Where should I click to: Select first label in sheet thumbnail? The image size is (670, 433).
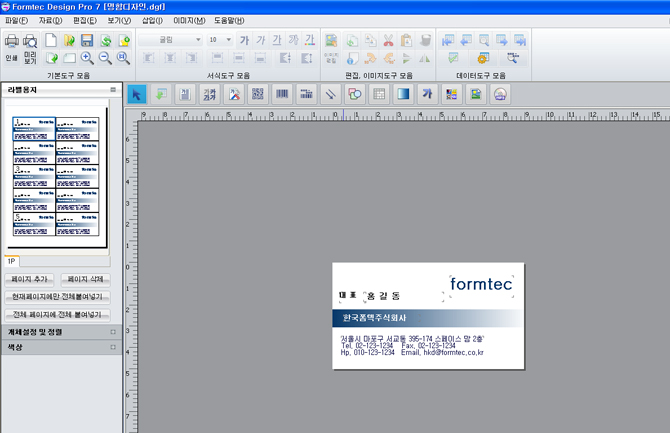(x=34, y=129)
